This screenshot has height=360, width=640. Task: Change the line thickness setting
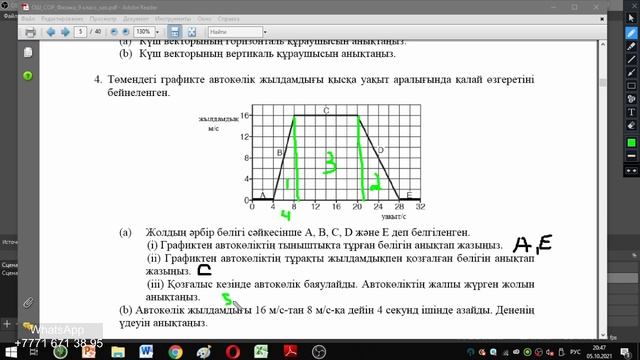(x=631, y=156)
